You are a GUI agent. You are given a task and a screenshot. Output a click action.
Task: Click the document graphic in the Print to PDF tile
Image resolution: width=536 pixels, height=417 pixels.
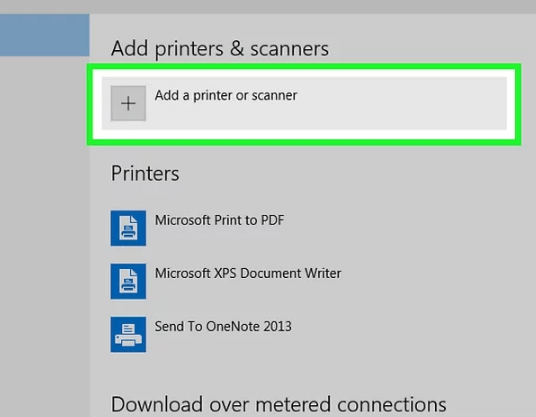pyautogui.click(x=128, y=228)
